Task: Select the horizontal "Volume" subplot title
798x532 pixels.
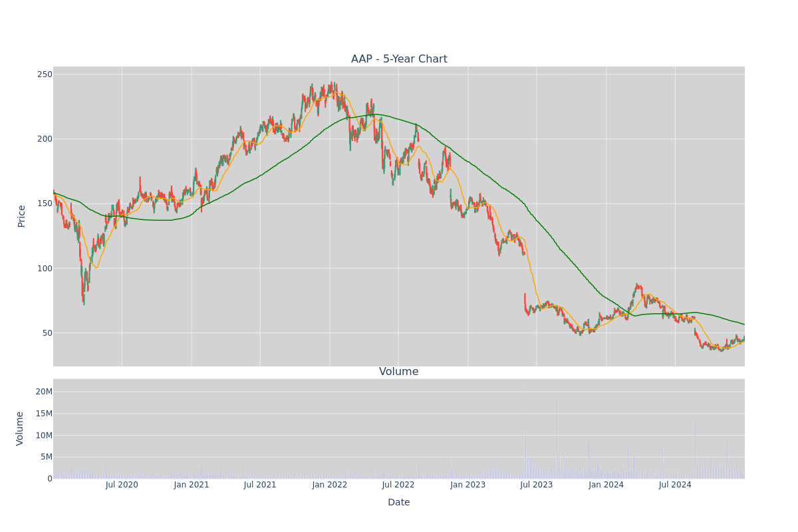Action: (x=399, y=372)
